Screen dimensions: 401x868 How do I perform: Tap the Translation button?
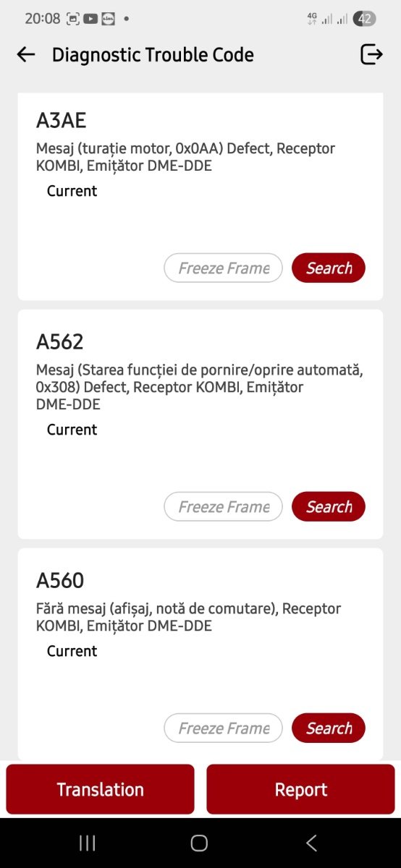[101, 789]
